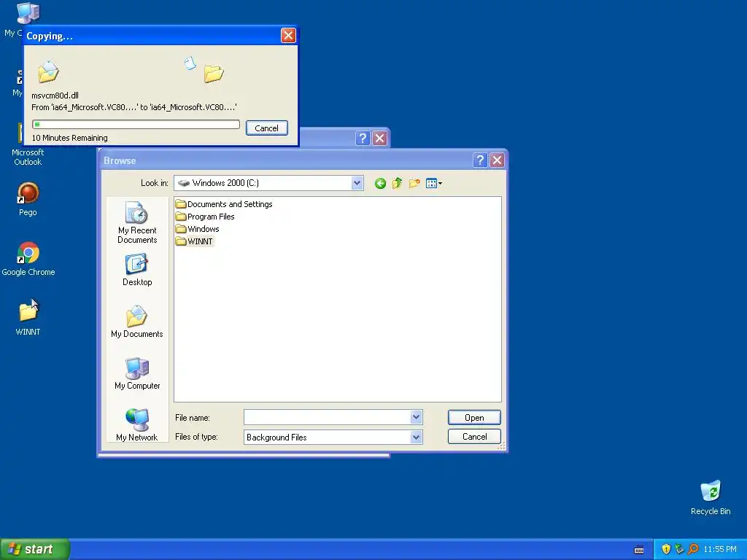The height and width of the screenshot is (560, 747).
Task: Expand the Look in drive dropdown
Action: 357,183
